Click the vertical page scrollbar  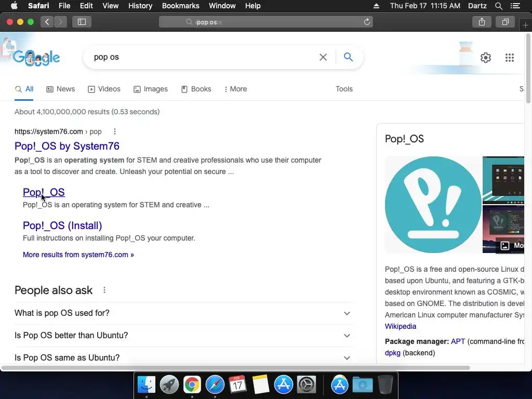(x=528, y=68)
